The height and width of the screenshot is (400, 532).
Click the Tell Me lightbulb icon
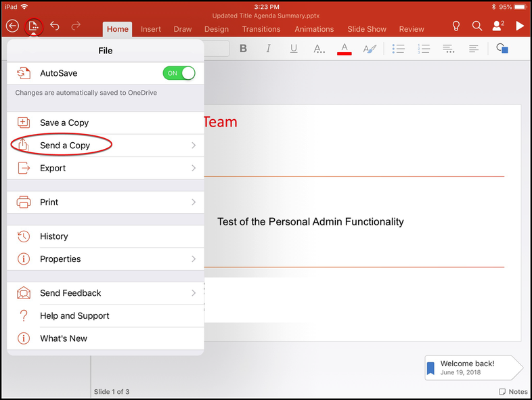[456, 26]
